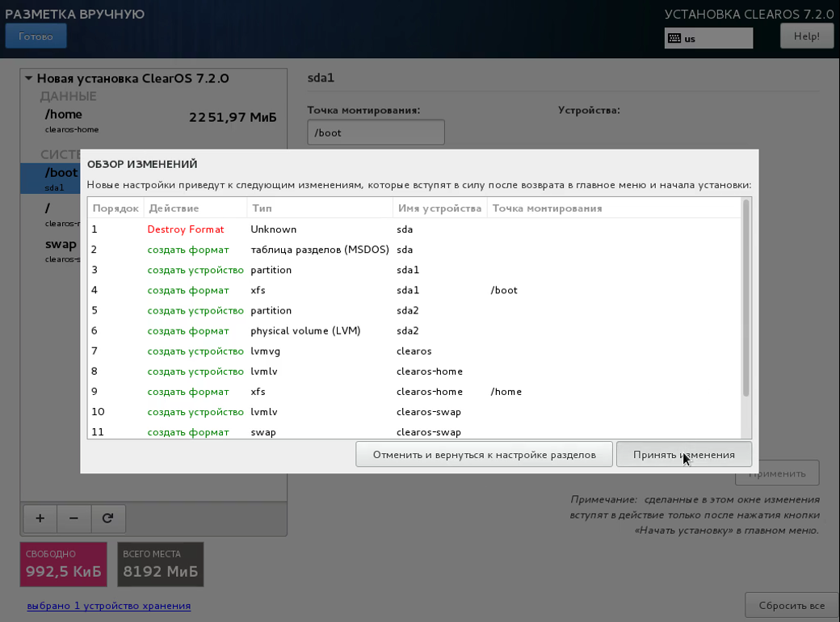Click the 'swap' type cell in row 11
840x622 pixels.
pos(263,432)
